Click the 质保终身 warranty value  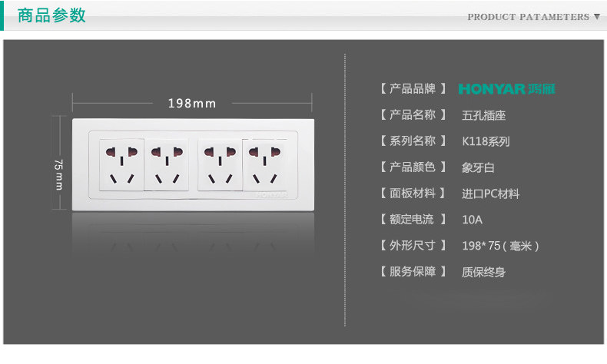483,272
